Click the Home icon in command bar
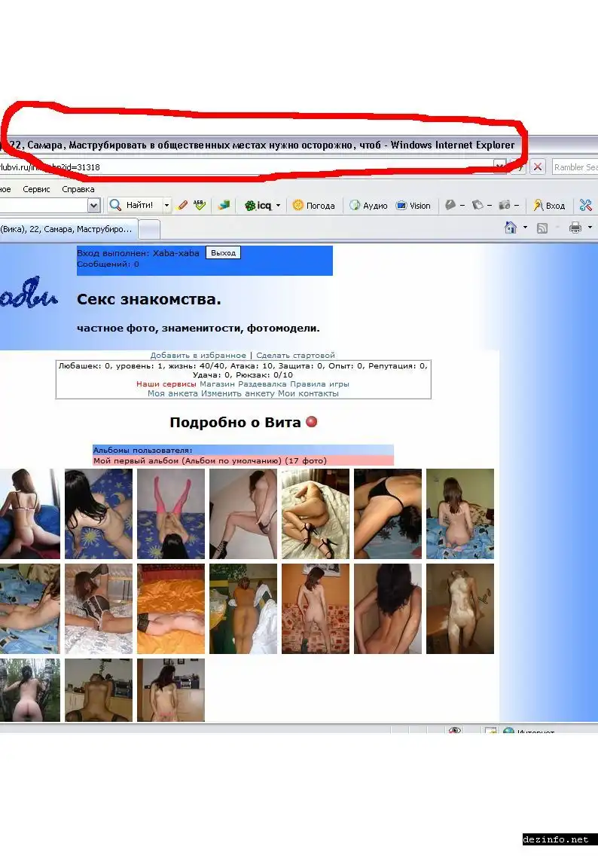The image size is (598, 868). click(x=511, y=228)
